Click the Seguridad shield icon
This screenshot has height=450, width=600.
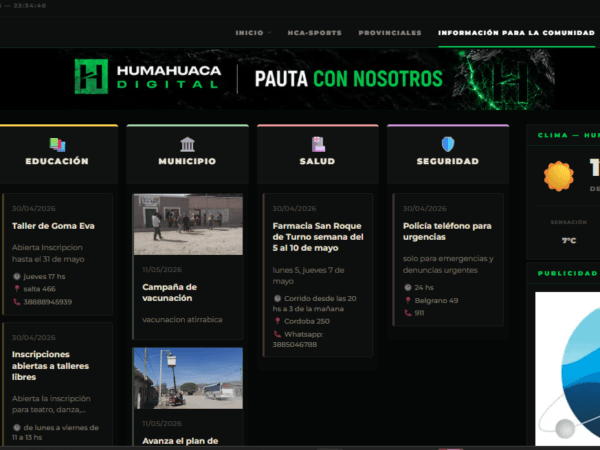pos(448,144)
